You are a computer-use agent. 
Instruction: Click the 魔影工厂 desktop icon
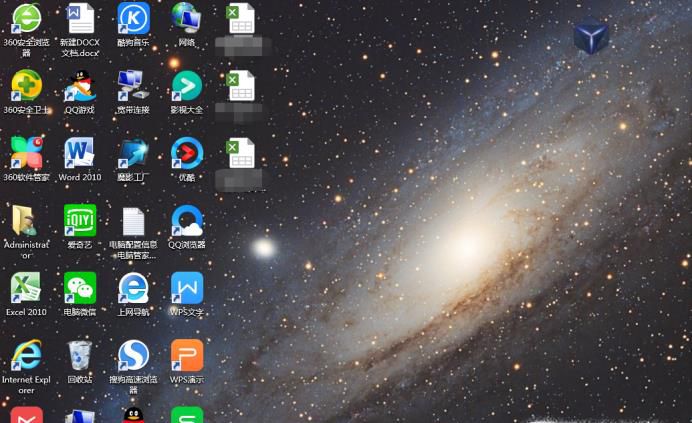click(133, 153)
